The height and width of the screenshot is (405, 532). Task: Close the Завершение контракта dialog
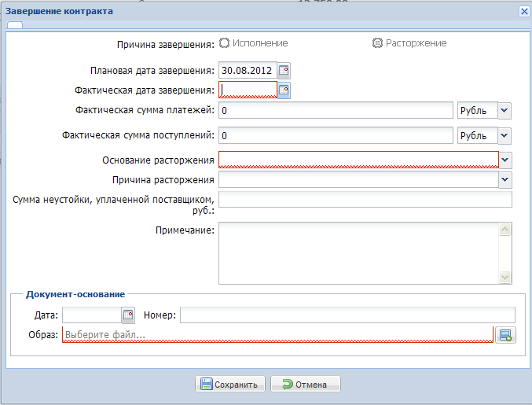click(x=524, y=12)
